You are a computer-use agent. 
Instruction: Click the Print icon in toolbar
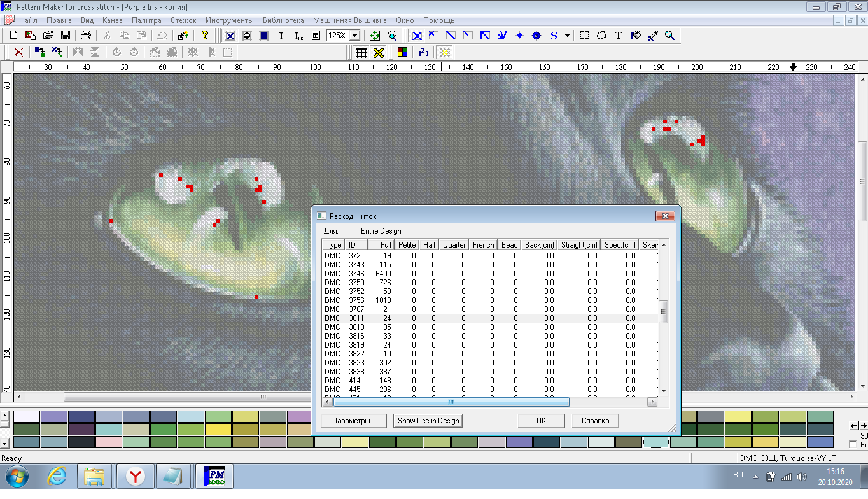tap(87, 36)
